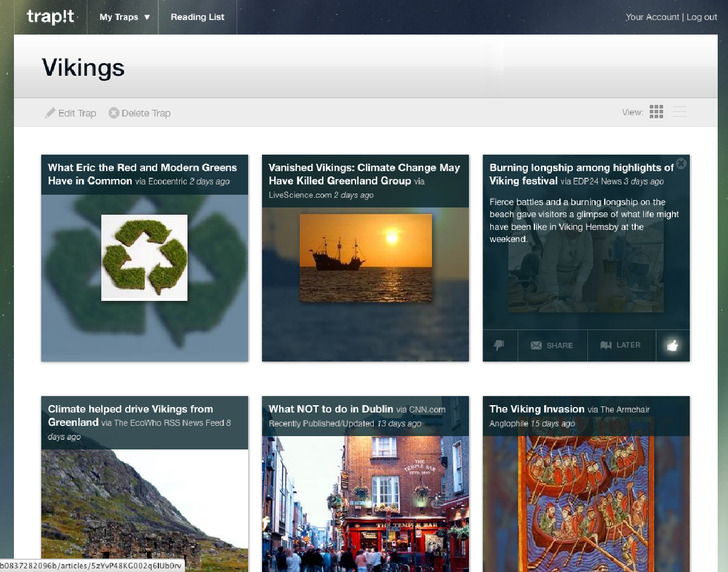The width and height of the screenshot is (728, 572).
Task: Share the Burning longship article
Action: point(552,345)
